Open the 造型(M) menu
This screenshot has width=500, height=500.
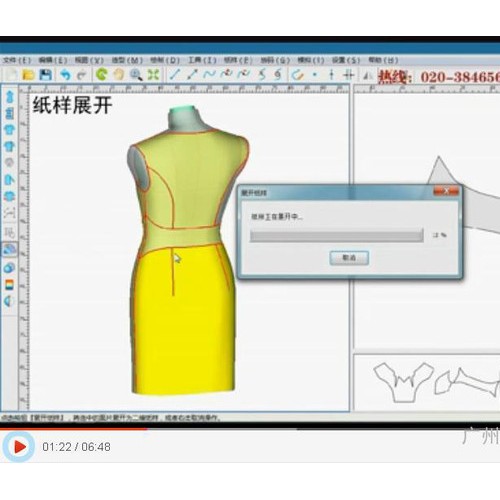(x=127, y=60)
